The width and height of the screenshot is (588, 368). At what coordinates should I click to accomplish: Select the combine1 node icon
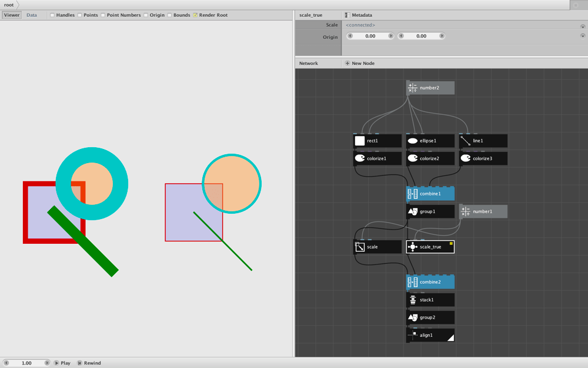(x=413, y=194)
